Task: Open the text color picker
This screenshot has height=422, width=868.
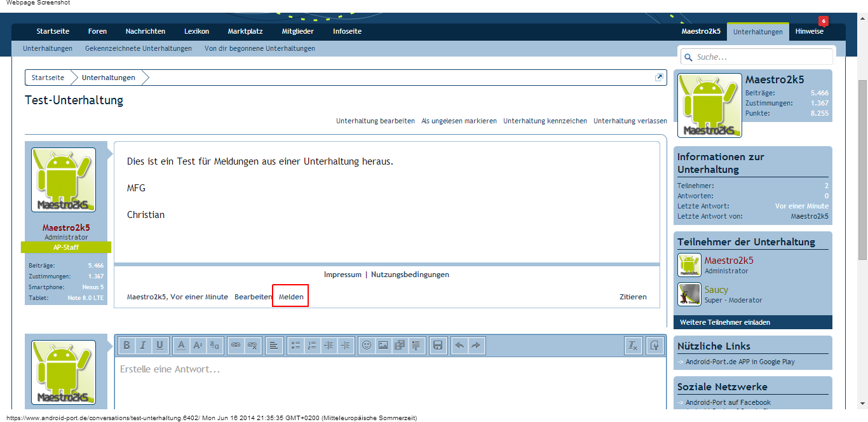Action: [181, 345]
